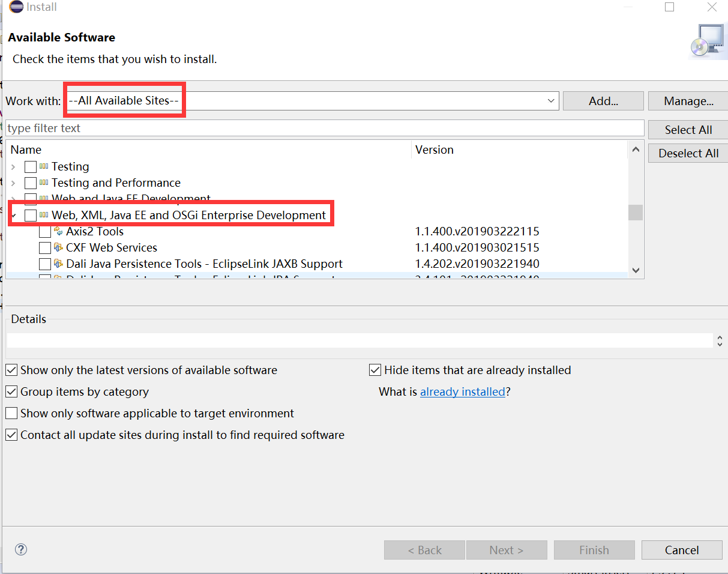Viewport: 728px width, 574px height.
Task: Collapse Web, XML, Java EE and OSGi category
Action: [13, 216]
